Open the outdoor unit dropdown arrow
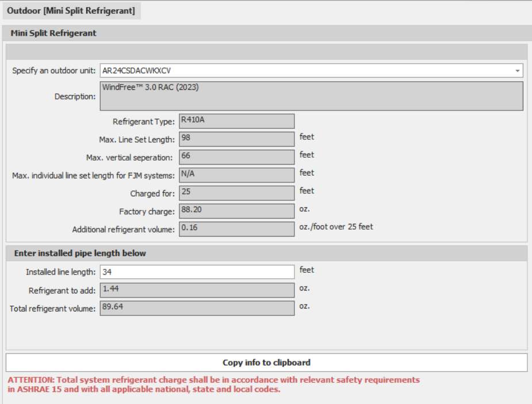Viewport: 532px width, 404px height. point(518,71)
